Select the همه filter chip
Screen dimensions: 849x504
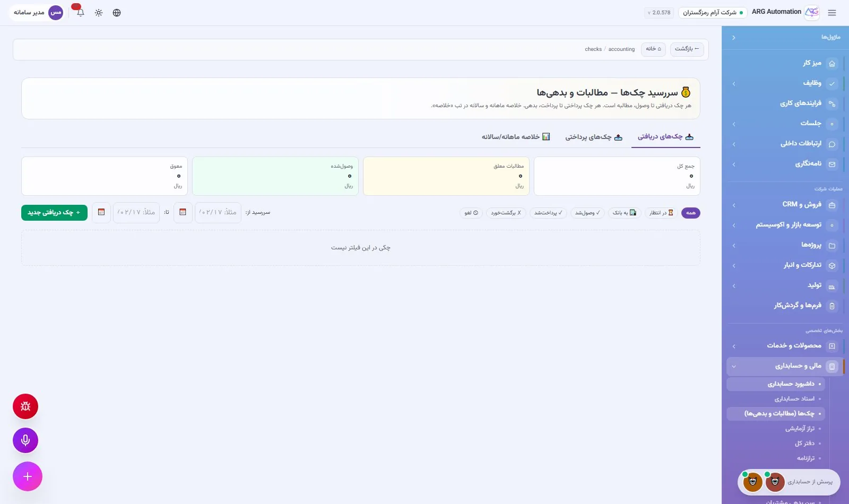click(690, 213)
